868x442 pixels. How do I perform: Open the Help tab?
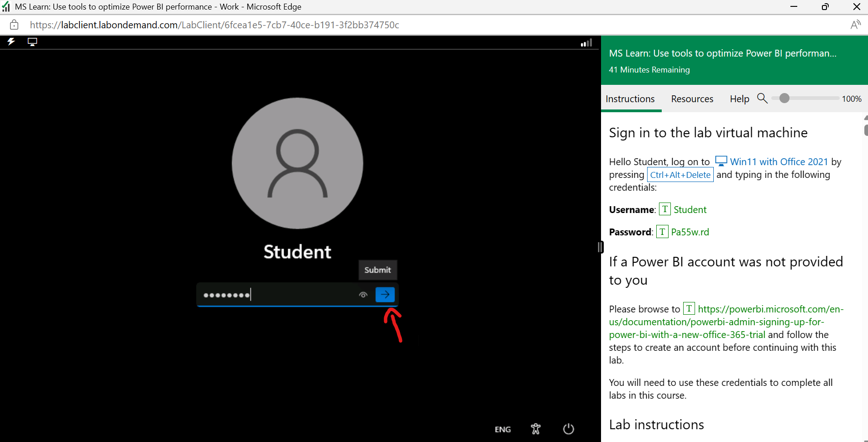pyautogui.click(x=739, y=99)
